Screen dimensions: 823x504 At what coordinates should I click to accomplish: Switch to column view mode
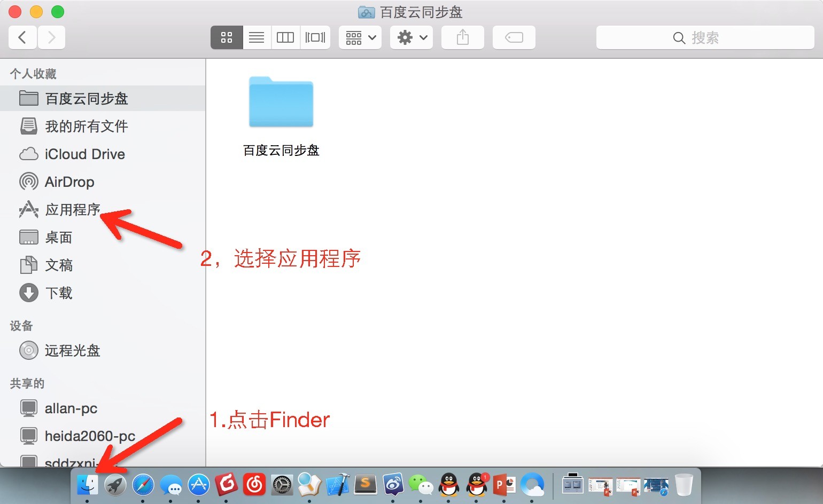tap(285, 37)
